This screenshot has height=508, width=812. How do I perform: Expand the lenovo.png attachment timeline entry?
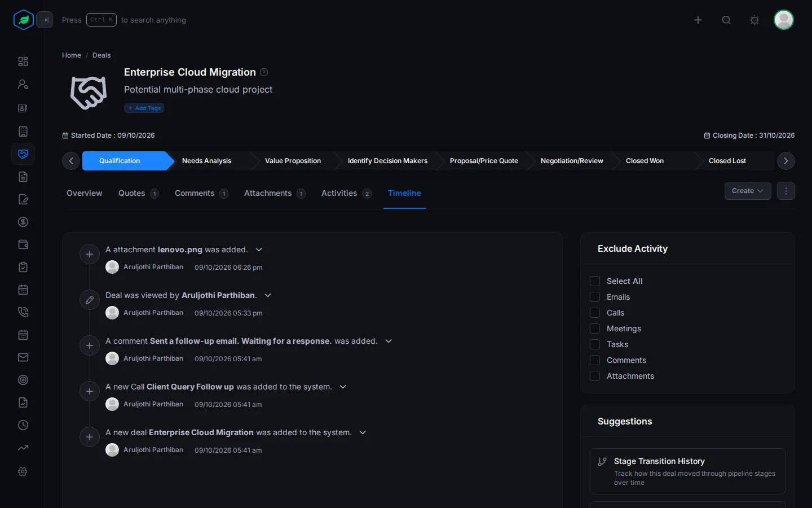(x=259, y=249)
